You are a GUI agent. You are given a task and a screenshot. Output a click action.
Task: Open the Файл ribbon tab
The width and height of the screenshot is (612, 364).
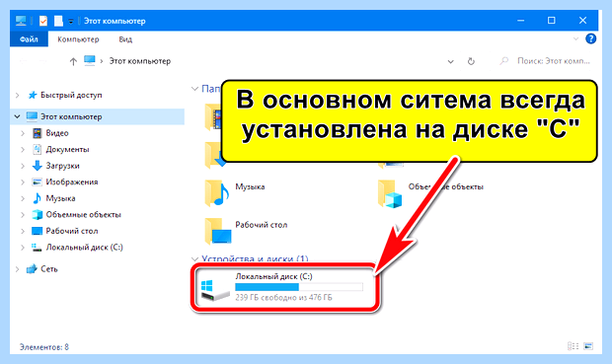pyautogui.click(x=29, y=39)
